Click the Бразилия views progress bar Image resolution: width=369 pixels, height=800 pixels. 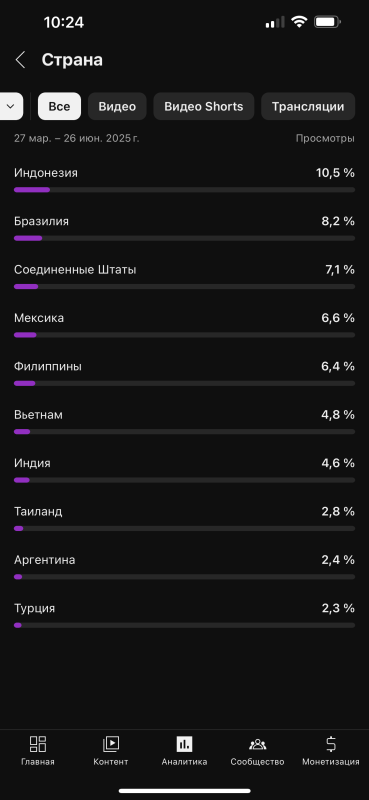(x=184, y=238)
